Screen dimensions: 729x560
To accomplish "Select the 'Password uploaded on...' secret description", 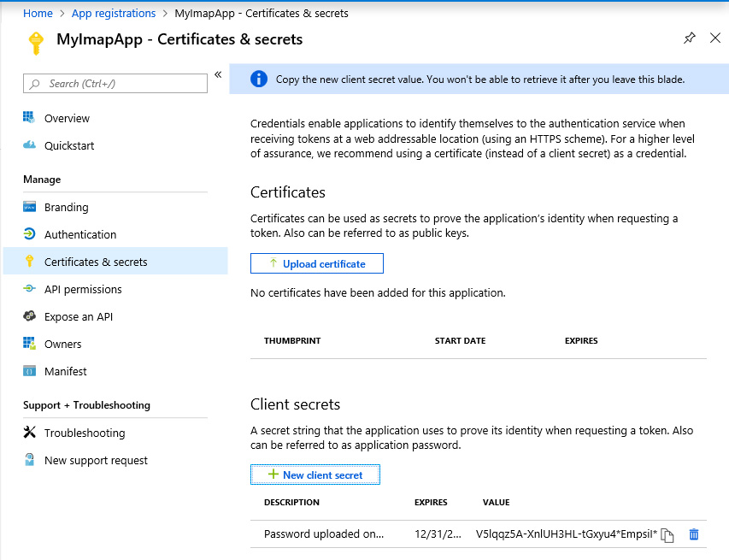I will pyautogui.click(x=324, y=534).
